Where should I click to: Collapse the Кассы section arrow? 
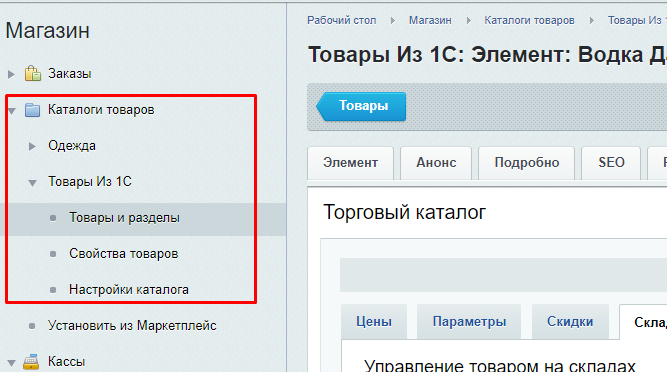coord(11,363)
